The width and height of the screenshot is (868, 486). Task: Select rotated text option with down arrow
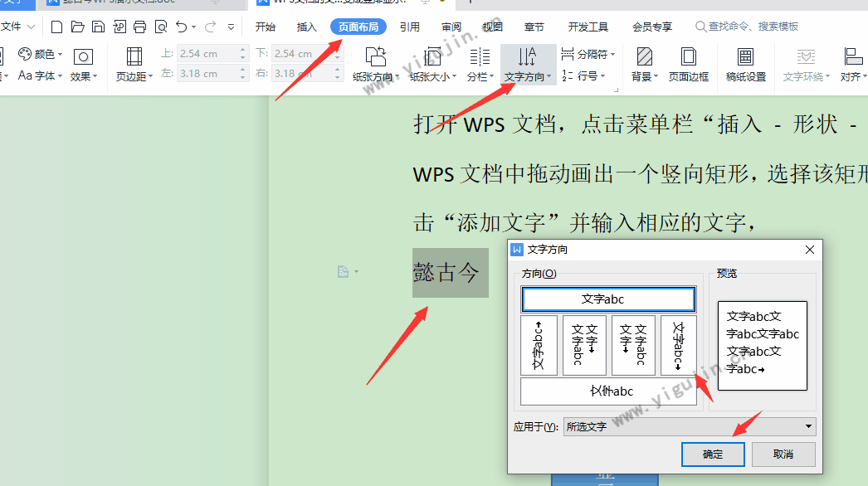[678, 345]
